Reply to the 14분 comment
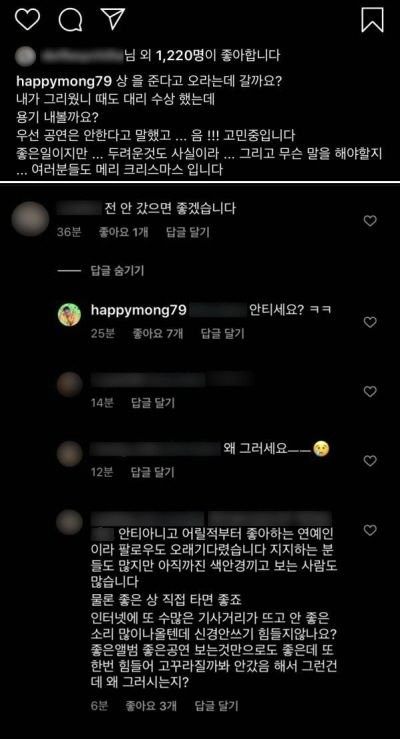This screenshot has height=739, width=400. pyautogui.click(x=153, y=403)
